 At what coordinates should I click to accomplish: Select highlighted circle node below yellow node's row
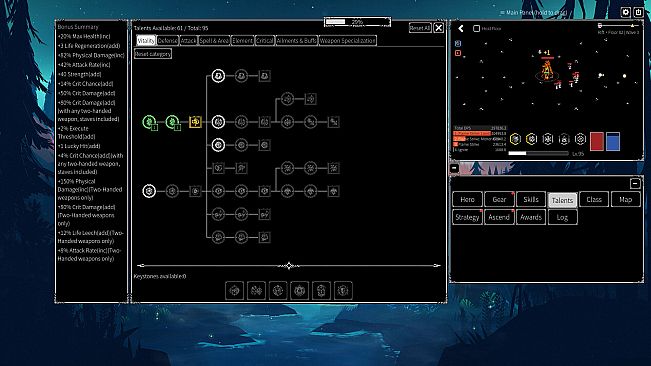click(218, 145)
